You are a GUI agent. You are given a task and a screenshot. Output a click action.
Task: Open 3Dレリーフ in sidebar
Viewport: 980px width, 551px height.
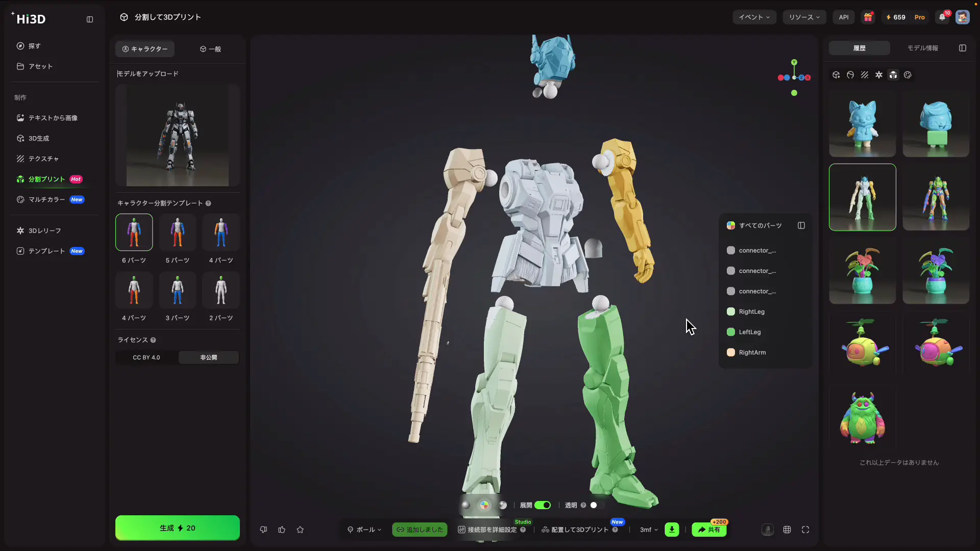[x=54, y=231]
